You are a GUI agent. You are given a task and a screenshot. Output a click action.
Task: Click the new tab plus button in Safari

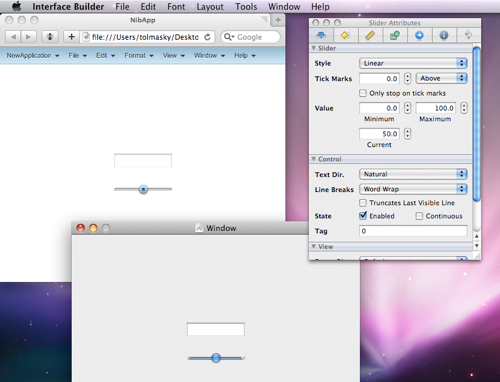click(278, 20)
